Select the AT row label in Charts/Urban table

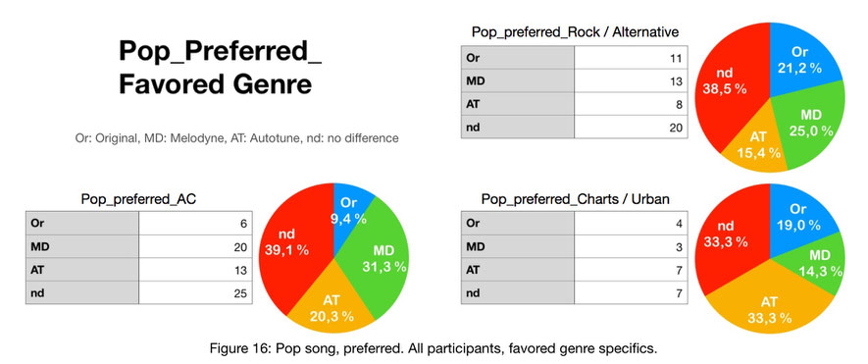coord(518,269)
